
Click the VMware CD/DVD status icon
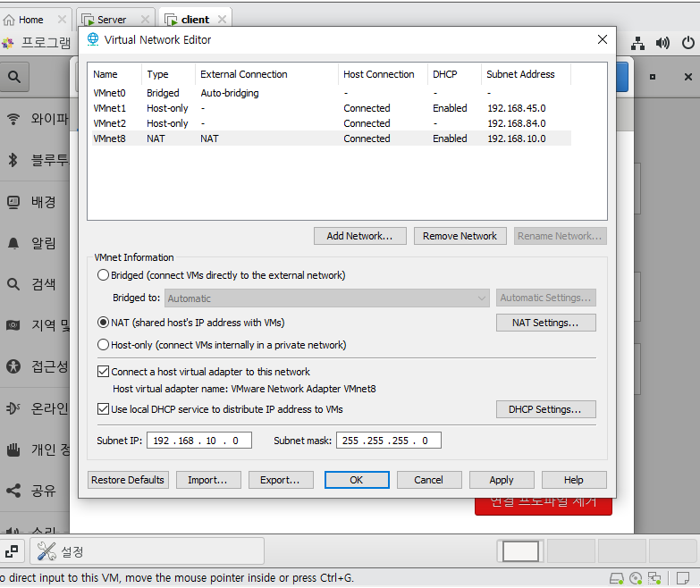(636, 579)
